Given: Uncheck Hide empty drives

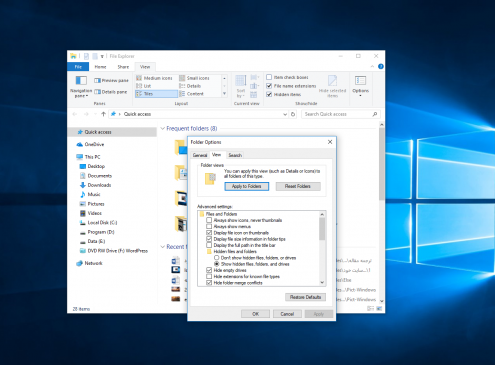Looking at the screenshot, I should pyautogui.click(x=209, y=270).
